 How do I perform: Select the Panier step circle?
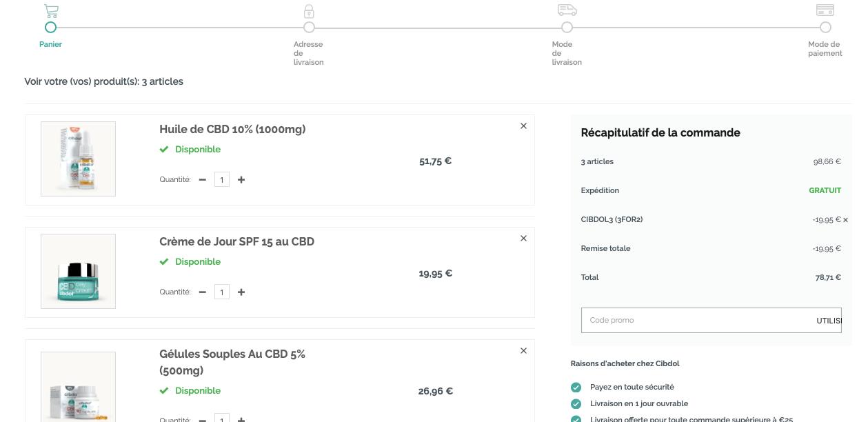(50, 28)
